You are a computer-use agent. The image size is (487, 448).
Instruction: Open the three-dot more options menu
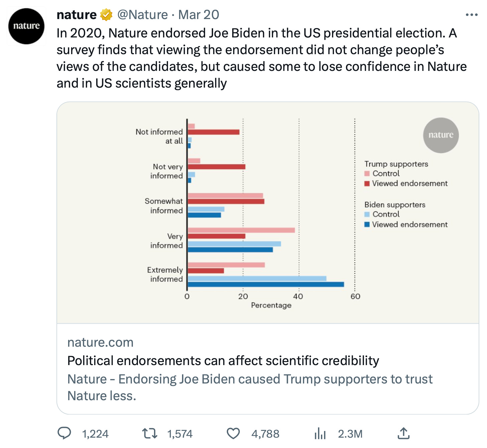coord(471,15)
